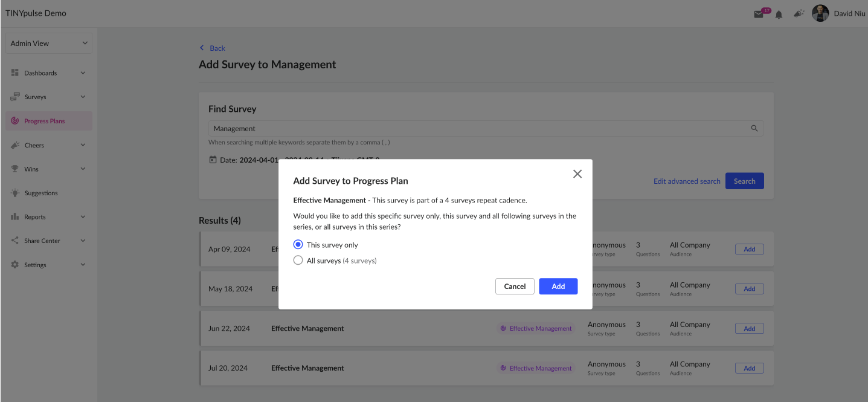Confirm with the blue Add button in dialog
Viewport: 868px width, 402px height.
tap(558, 287)
